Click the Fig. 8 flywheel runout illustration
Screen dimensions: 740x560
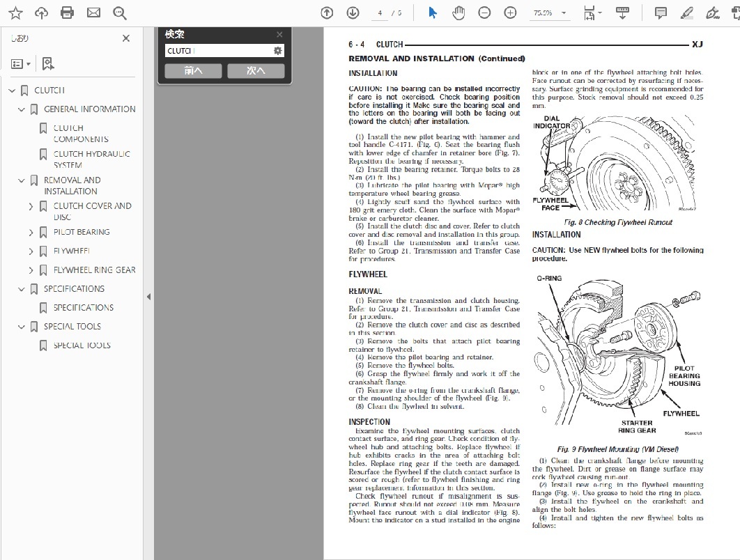[x=615, y=163]
